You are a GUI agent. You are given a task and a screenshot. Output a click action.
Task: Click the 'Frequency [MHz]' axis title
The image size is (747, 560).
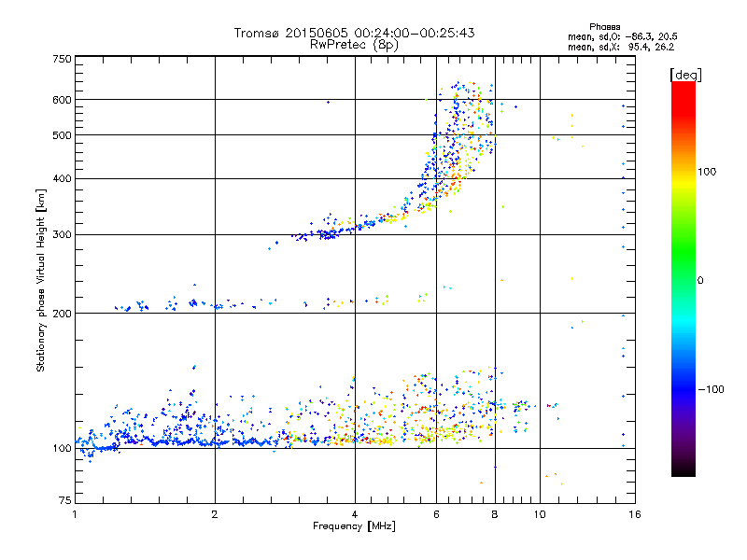[x=354, y=526]
